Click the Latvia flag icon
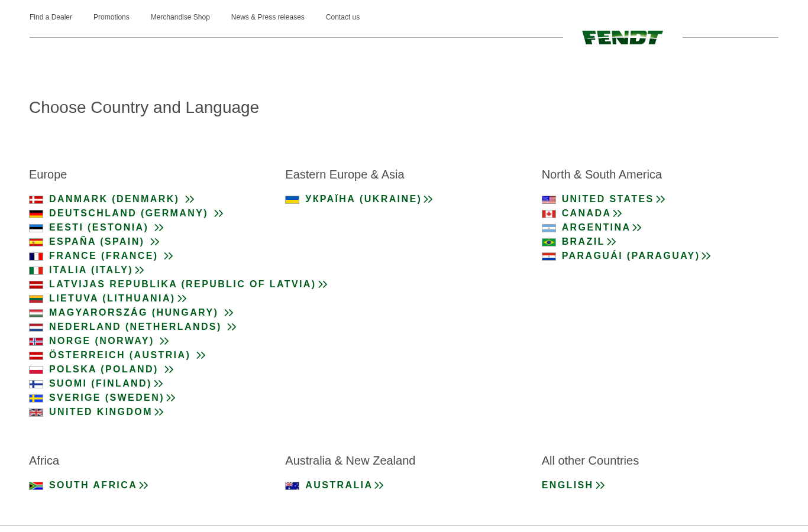The height and width of the screenshot is (532, 808). [x=36, y=285]
